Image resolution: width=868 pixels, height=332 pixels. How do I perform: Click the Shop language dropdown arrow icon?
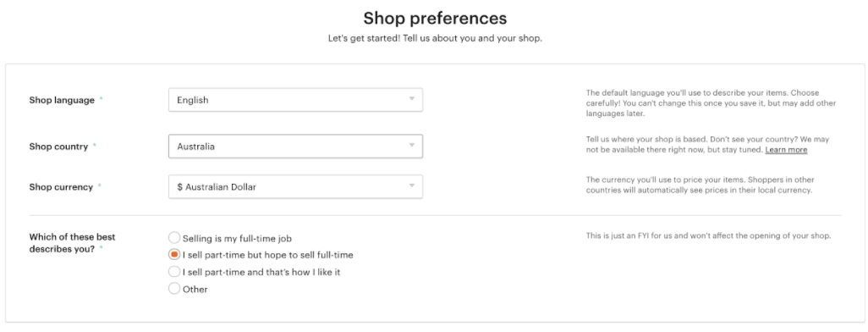(x=411, y=99)
